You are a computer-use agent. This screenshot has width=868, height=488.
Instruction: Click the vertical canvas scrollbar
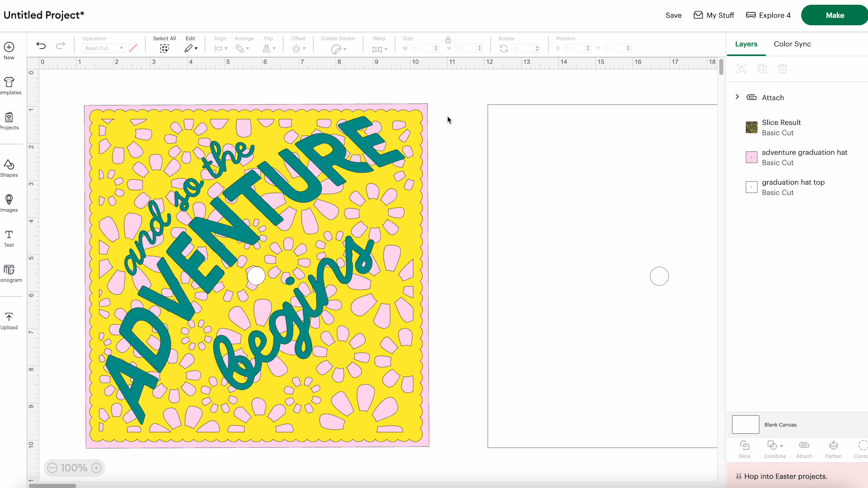tap(721, 67)
